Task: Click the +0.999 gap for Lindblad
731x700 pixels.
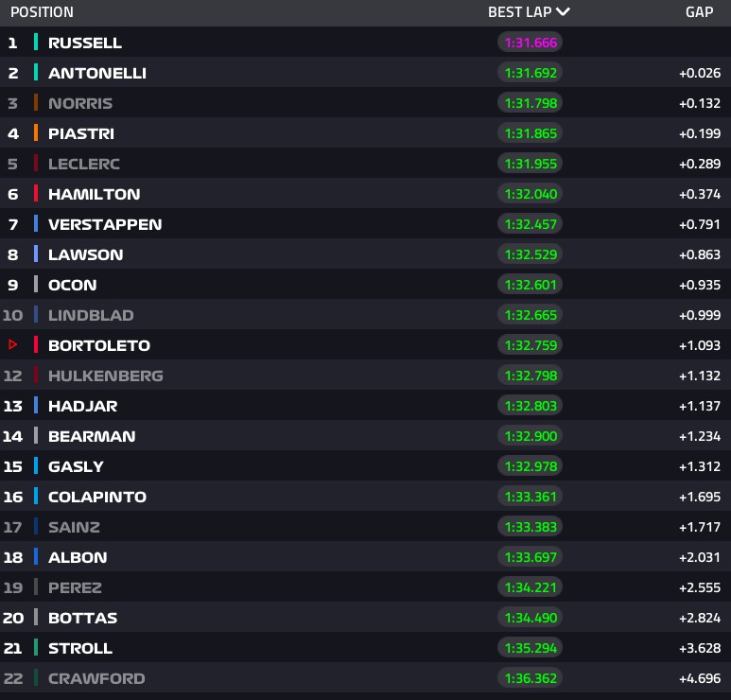Action: (699, 315)
